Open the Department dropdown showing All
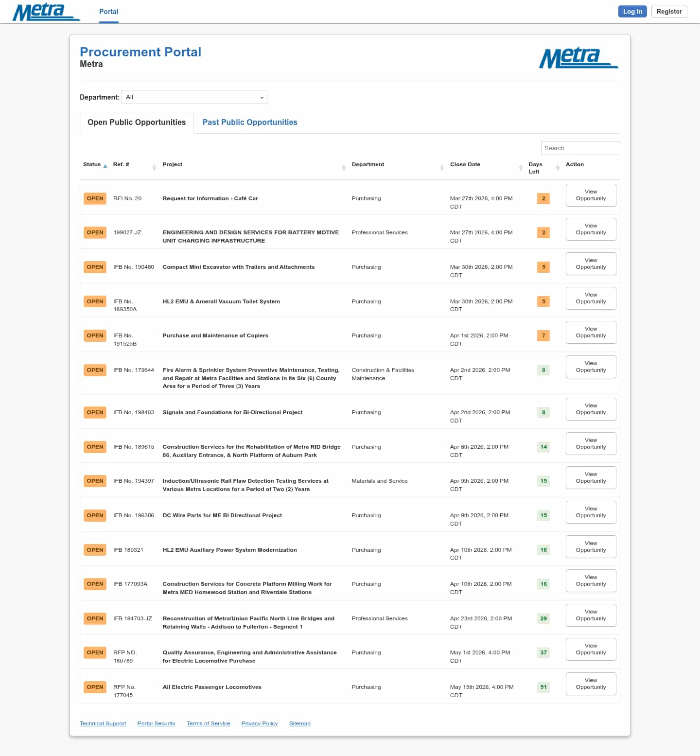Viewport: 700px width, 756px height. tap(194, 97)
